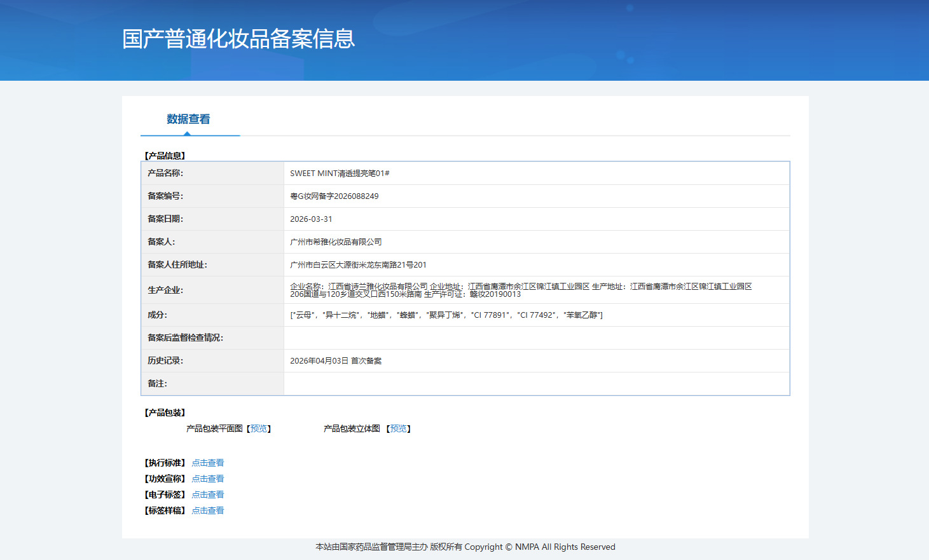Click the 【功效宣称】 label
The width and height of the screenshot is (929, 560).
click(165, 479)
